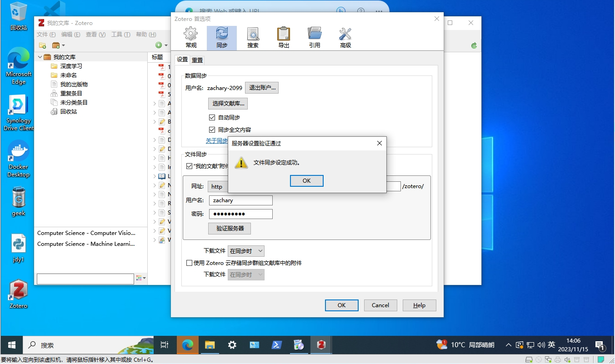This screenshot has width=615, height=364.
Task: Click OK in the verification success dialog
Action: coord(306,181)
